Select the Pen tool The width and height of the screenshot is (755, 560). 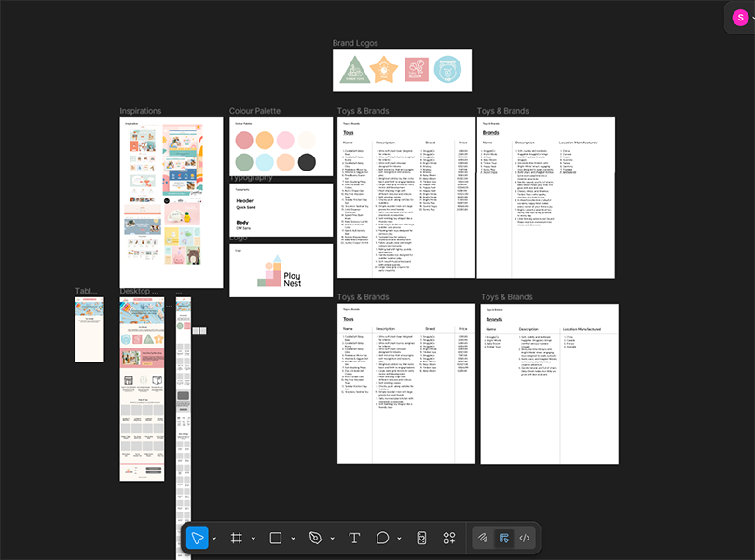(315, 538)
